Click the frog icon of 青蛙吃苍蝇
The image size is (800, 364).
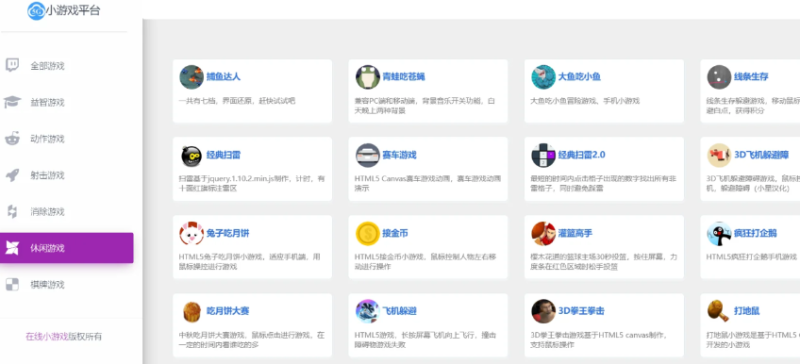(368, 77)
